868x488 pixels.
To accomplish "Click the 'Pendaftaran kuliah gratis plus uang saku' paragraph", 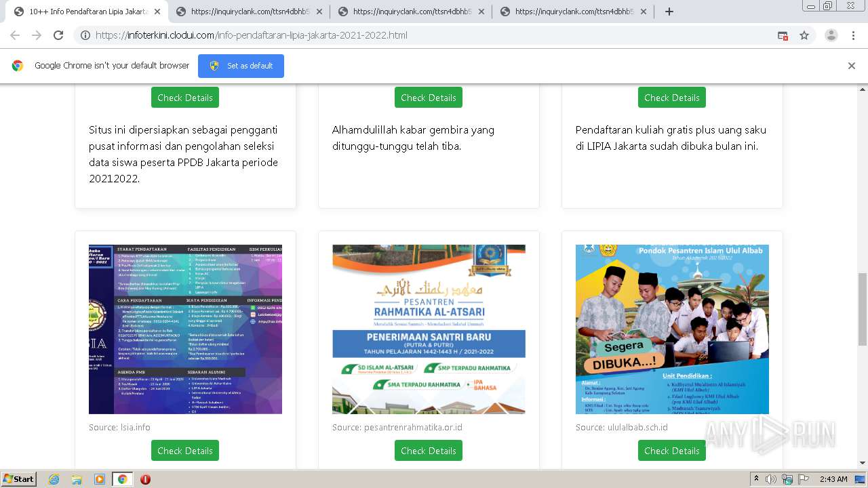I will point(671,138).
